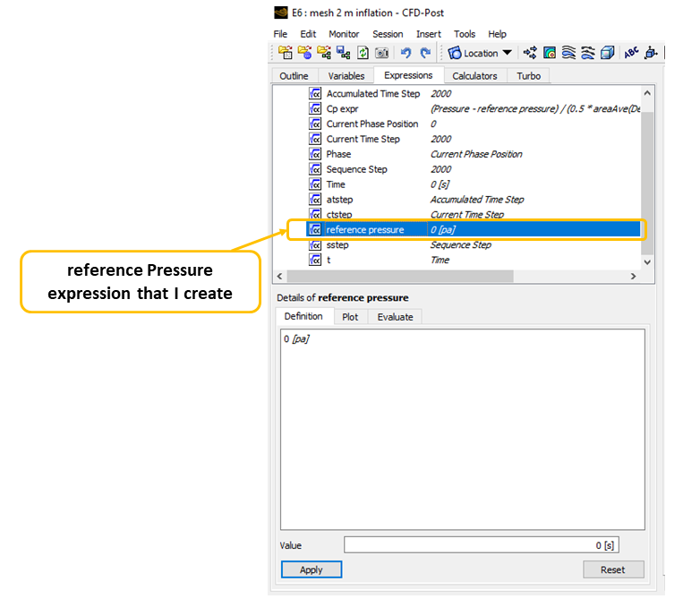Screen dimensions: 683x616
Task: Click the expression list scroll up arrow
Action: pyautogui.click(x=647, y=93)
